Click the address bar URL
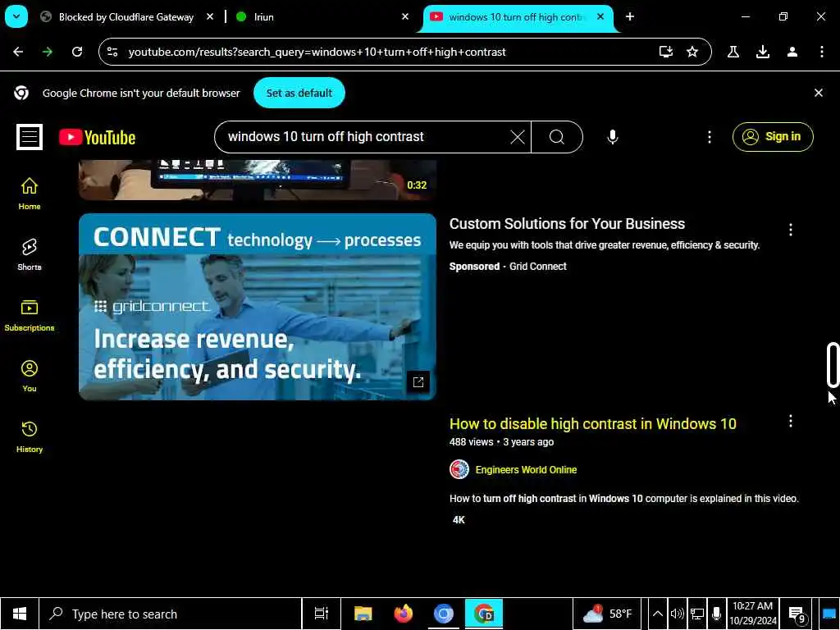 [x=317, y=52]
